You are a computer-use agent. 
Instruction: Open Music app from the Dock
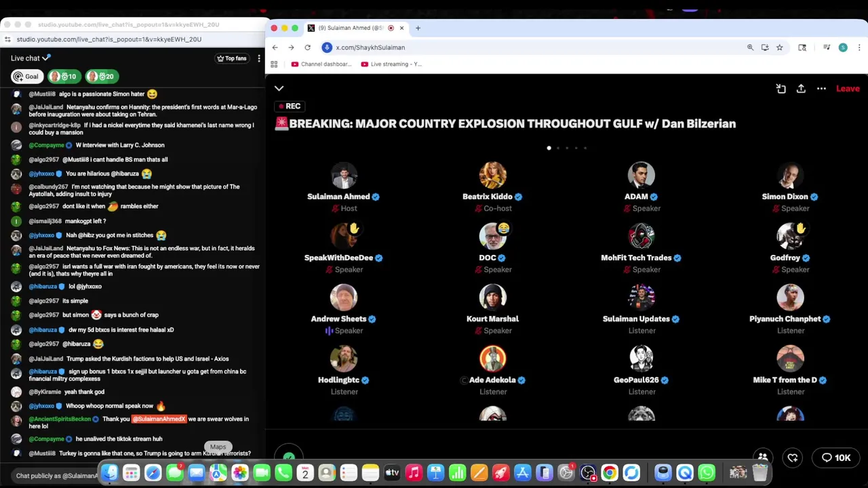(414, 472)
